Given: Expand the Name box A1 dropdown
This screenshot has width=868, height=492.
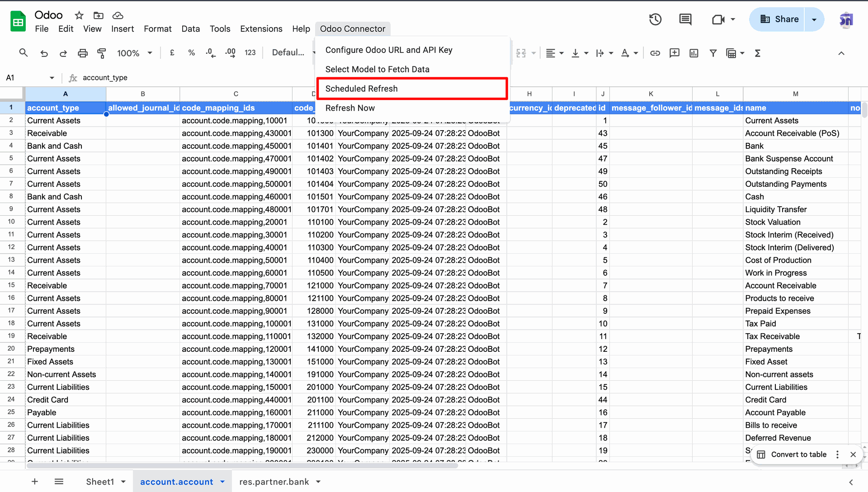Looking at the screenshot, I should coord(52,78).
